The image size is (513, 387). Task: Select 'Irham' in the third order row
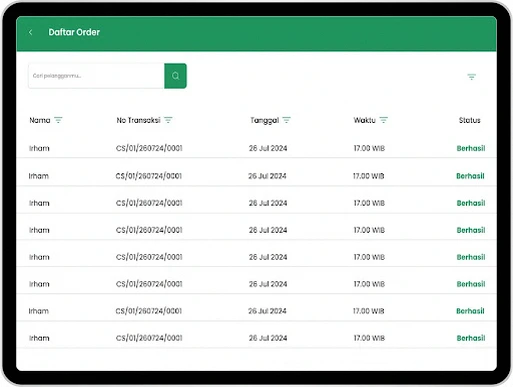39,203
